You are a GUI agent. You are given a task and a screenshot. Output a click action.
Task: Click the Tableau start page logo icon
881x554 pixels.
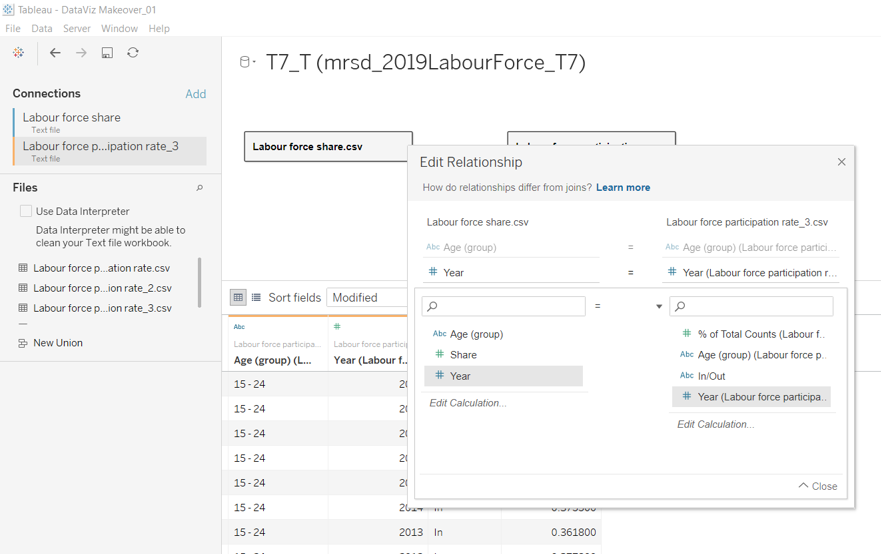pos(18,53)
